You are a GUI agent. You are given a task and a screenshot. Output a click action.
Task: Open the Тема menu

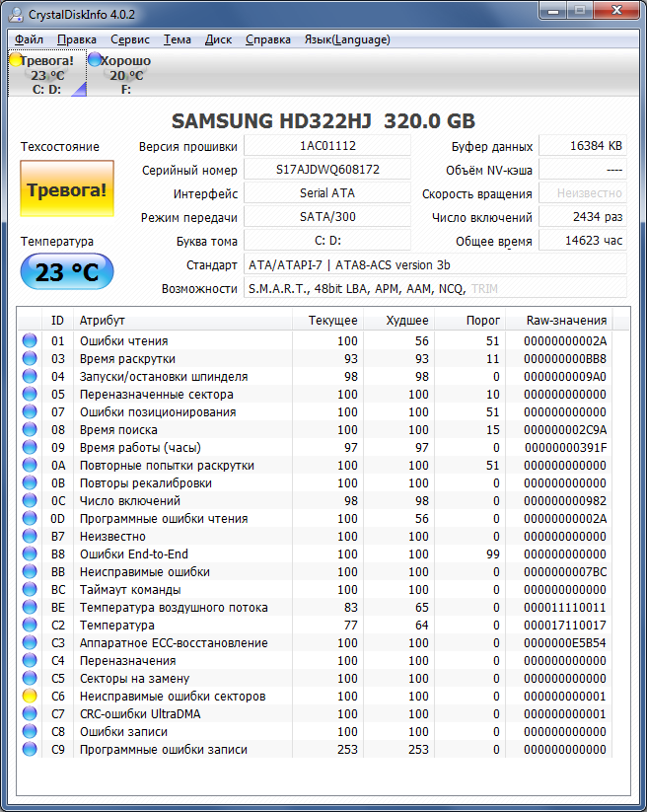point(178,39)
